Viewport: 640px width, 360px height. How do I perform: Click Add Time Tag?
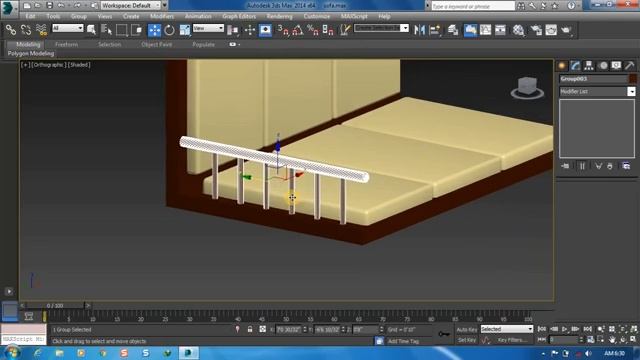[403, 341]
